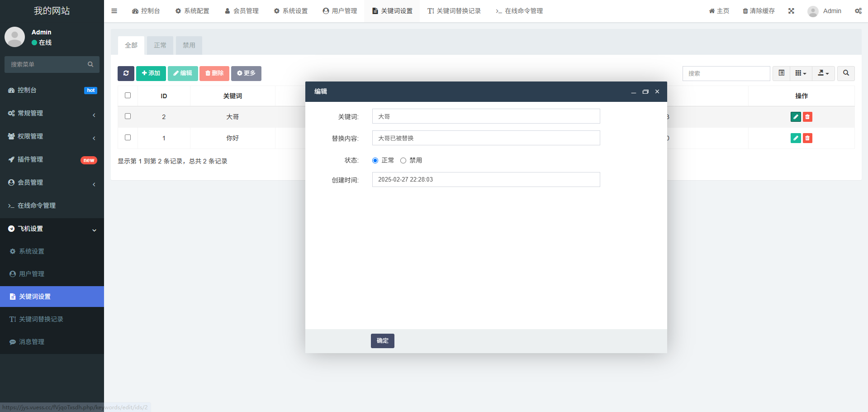Open the 会员管理 top navigation tab

[242, 11]
